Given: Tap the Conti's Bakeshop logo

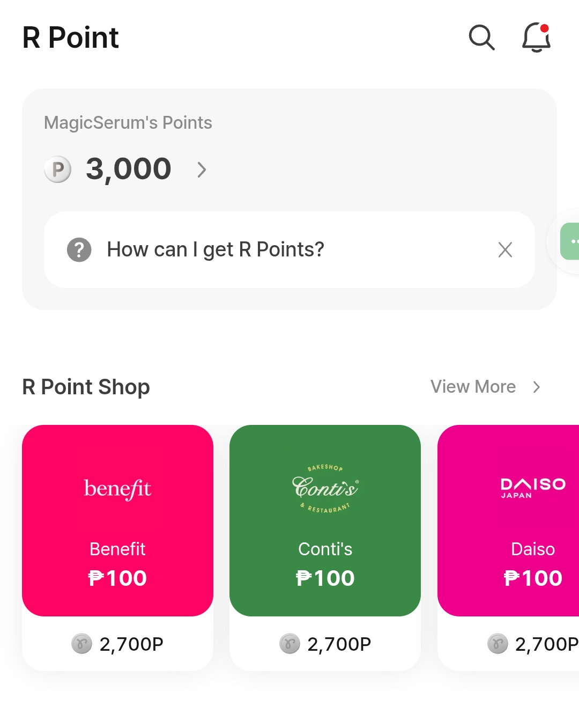Looking at the screenshot, I should [x=325, y=488].
